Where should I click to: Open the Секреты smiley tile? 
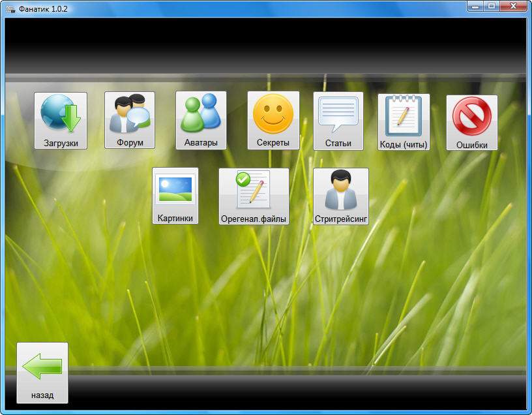[273, 120]
